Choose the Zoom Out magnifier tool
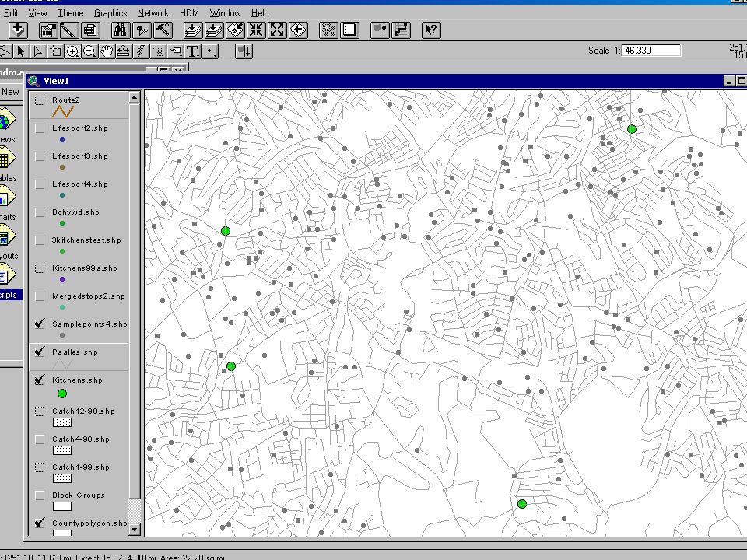The width and height of the screenshot is (747, 560). [x=89, y=51]
